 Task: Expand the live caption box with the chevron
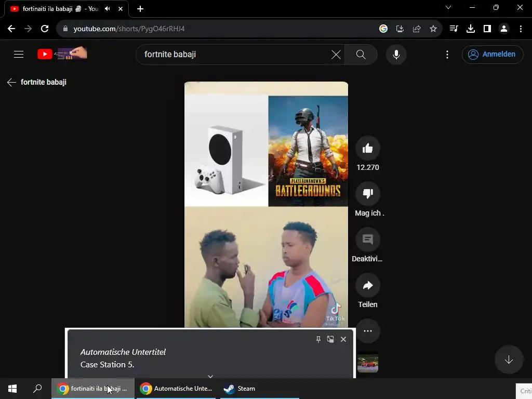(210, 376)
